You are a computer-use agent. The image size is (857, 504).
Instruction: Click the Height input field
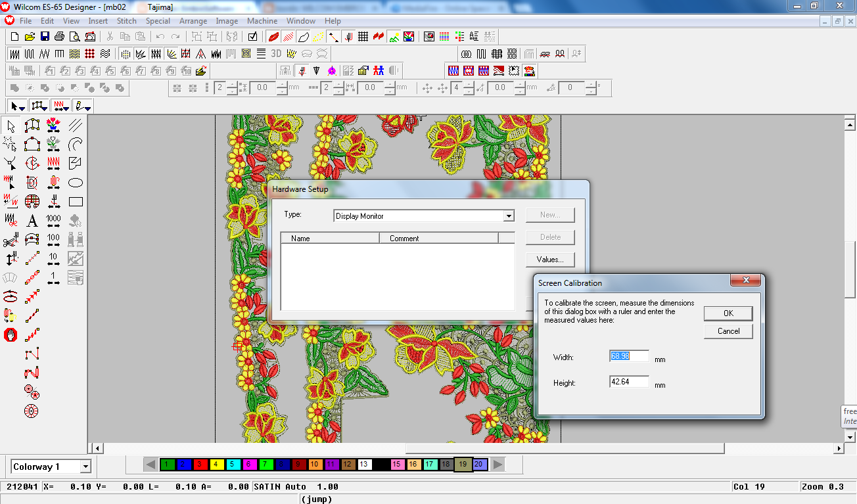coord(629,382)
